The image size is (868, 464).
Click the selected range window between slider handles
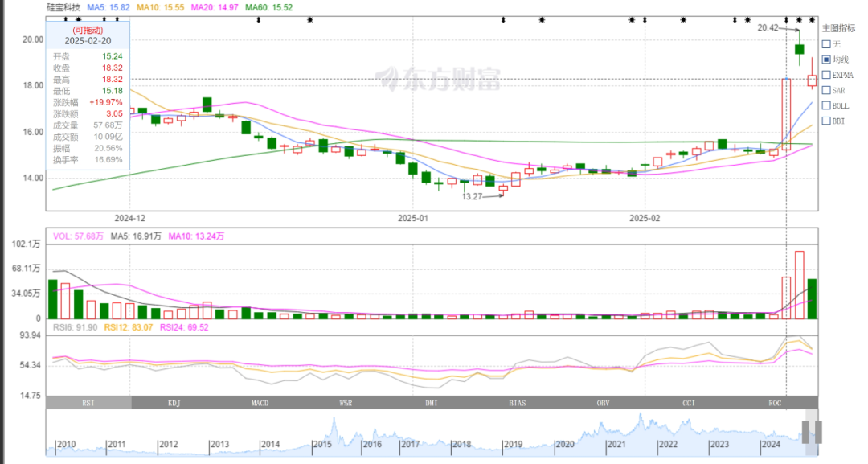[812, 432]
